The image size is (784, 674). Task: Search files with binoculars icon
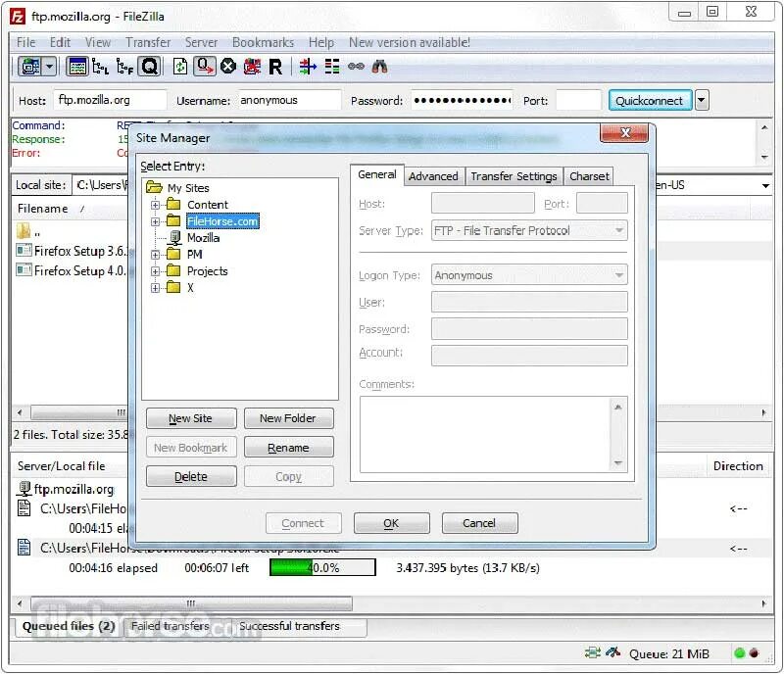(x=379, y=66)
